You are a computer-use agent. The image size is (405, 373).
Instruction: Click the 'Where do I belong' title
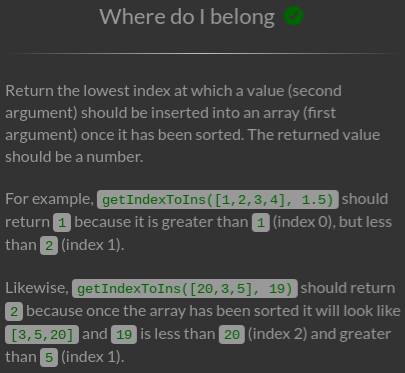(187, 16)
